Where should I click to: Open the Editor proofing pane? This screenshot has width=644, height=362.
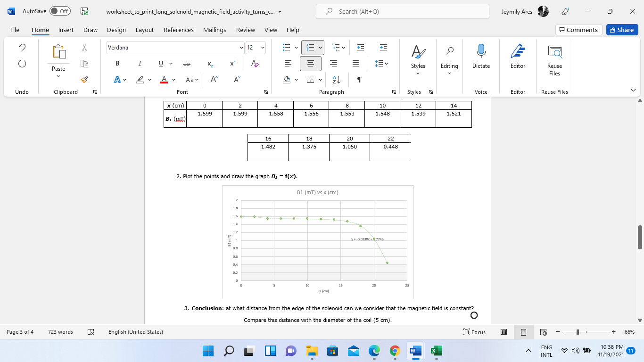[518, 56]
